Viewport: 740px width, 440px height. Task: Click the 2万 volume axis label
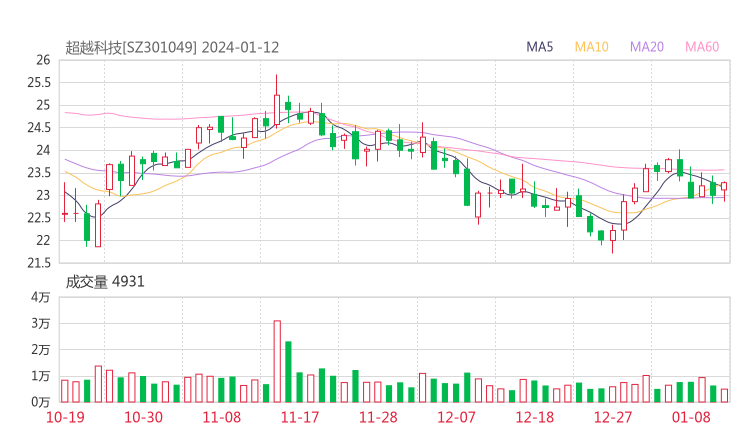(41, 350)
